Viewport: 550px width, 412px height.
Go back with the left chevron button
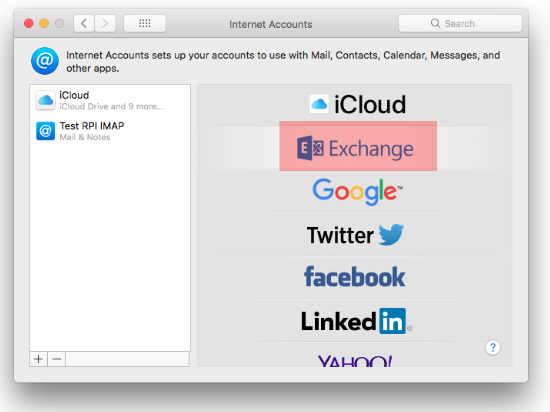84,23
